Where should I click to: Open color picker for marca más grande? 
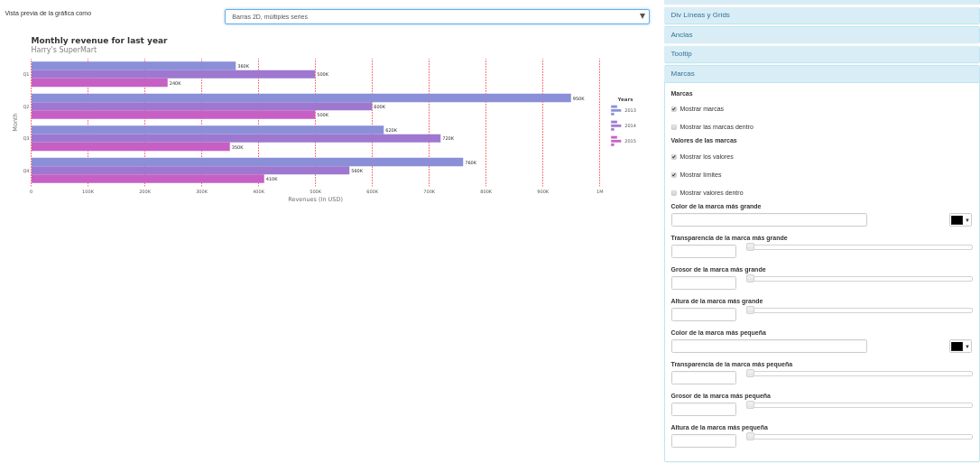[960, 220]
